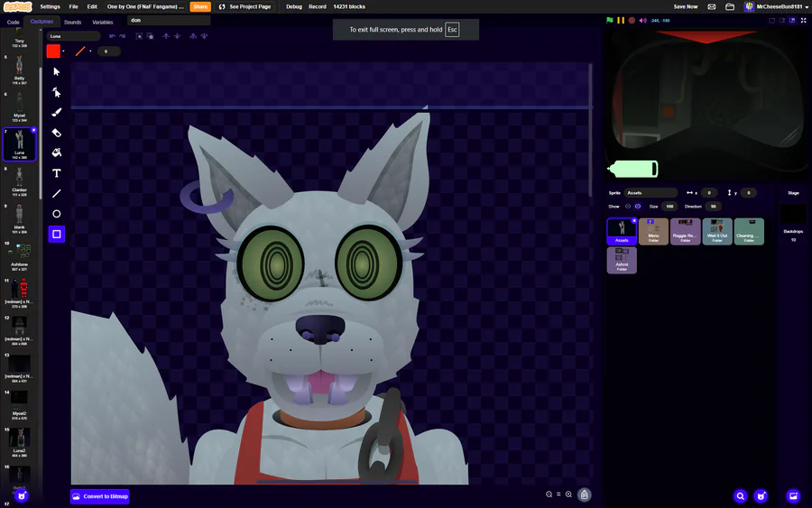This screenshot has height=508, width=812.
Task: Set sprite to hidden (crossed eye icon)
Action: point(638,206)
